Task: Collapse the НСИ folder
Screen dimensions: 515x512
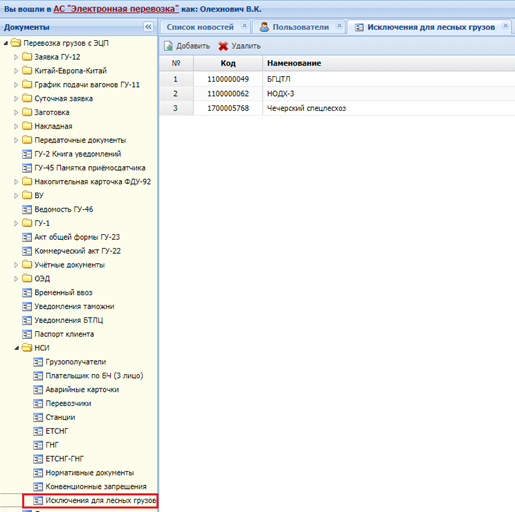Action: coord(16,348)
